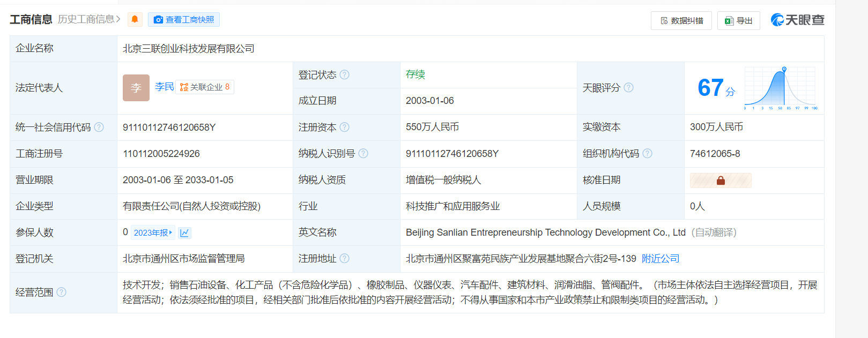Click the taxpayer qualification 增值税一般纳税人
This screenshot has width=868, height=338.
(443, 180)
